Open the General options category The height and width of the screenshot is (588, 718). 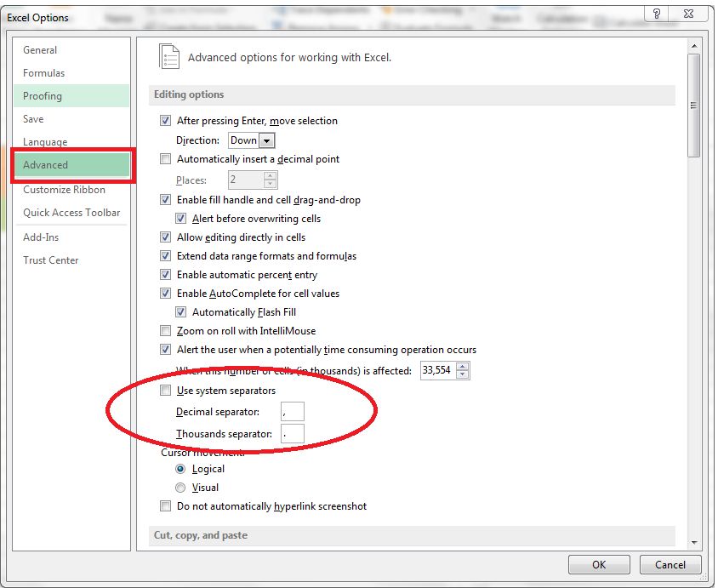click(x=71, y=50)
